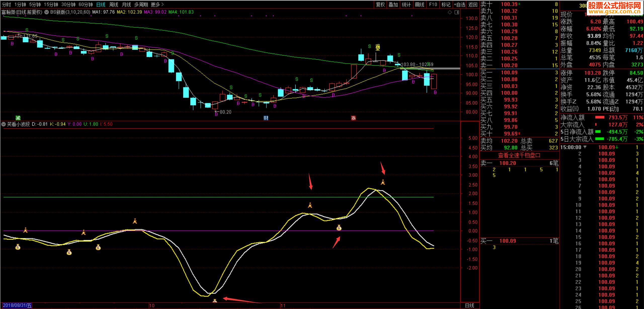
Task: Click the up marker beside 卖十 price
Action: pyautogui.click(x=519, y=4)
